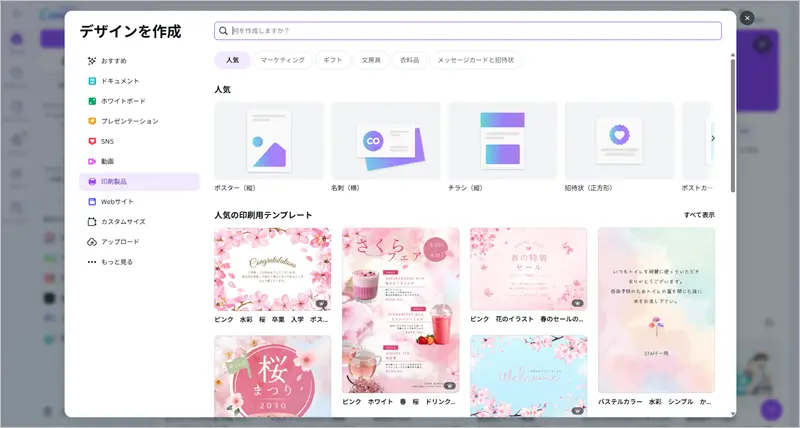Screen dimensions: 800x428
Task: Select the ドキュメント icon in sidebar
Action: (92, 81)
